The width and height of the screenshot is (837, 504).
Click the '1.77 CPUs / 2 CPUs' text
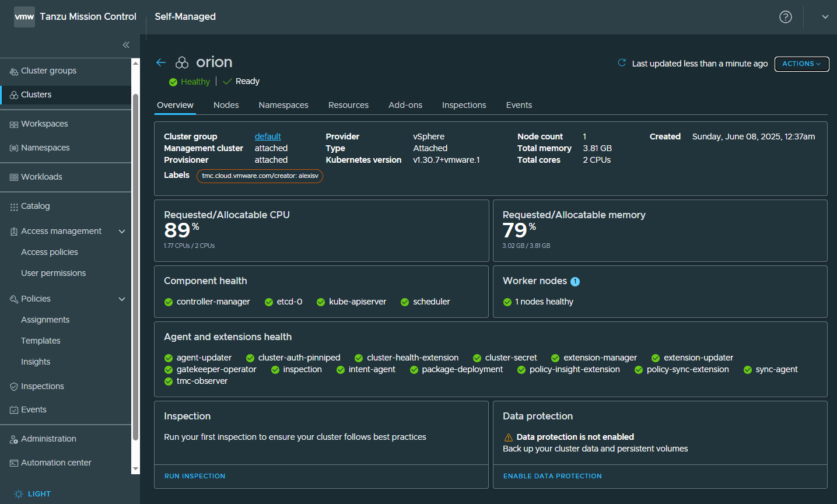190,246
